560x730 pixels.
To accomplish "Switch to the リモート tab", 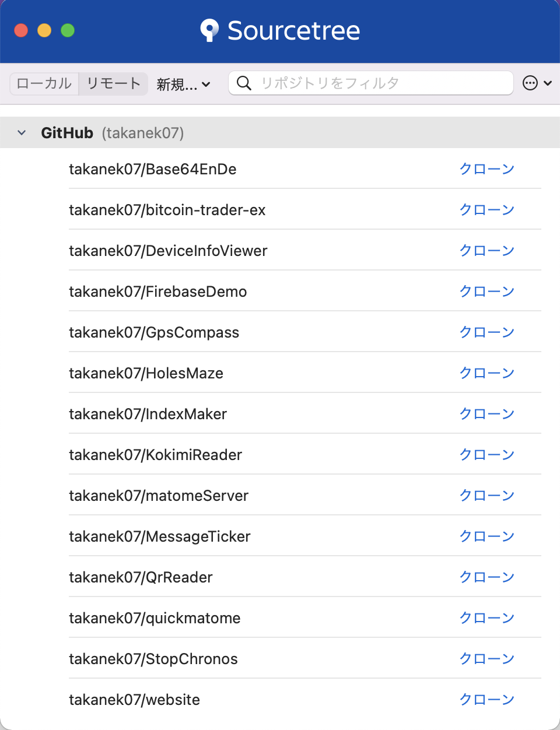I will click(x=113, y=83).
